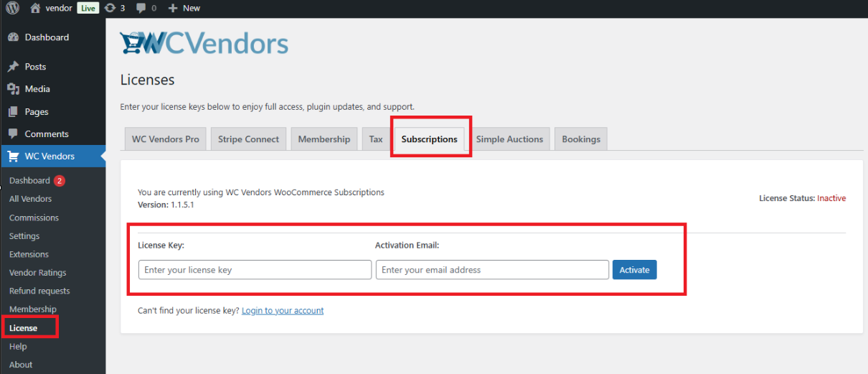Screen dimensions: 868x374
Task: Click the Pages icon in sidebar
Action: 13,112
